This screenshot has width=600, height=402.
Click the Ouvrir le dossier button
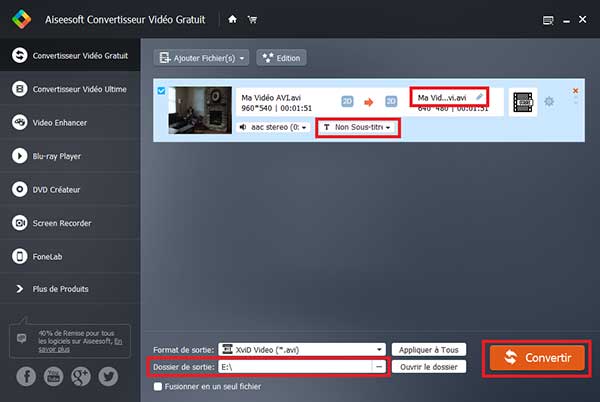tap(427, 367)
